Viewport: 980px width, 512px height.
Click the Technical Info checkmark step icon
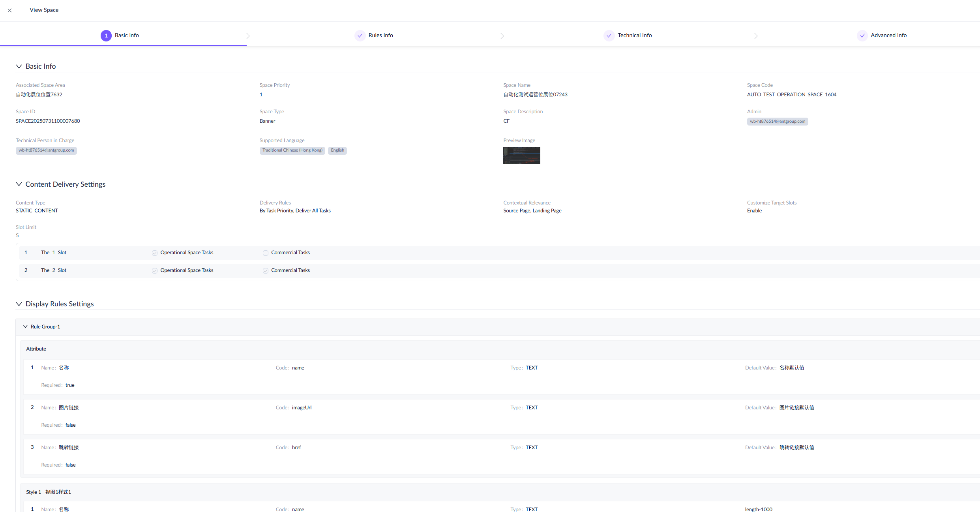[x=609, y=36]
